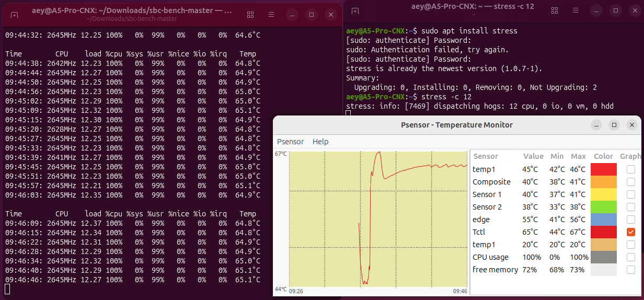This screenshot has height=300, width=644.
Task: Enable graph checkbox for CPU usage
Action: [631, 257]
